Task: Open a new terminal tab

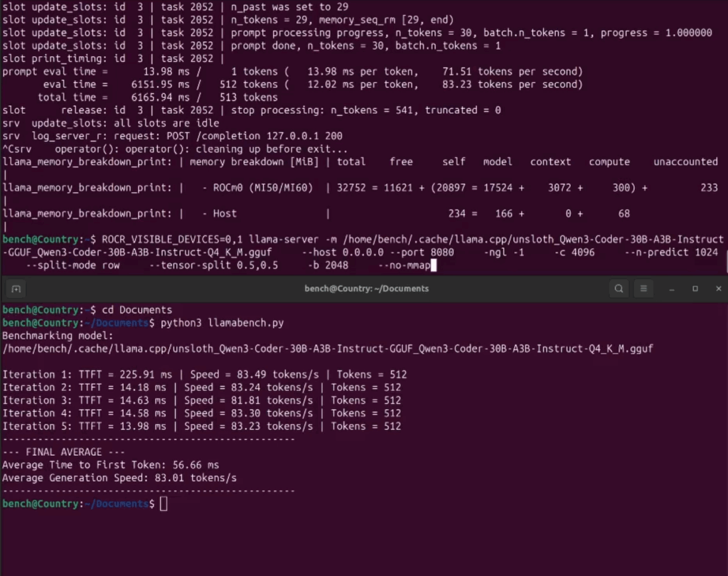Action: tap(16, 289)
